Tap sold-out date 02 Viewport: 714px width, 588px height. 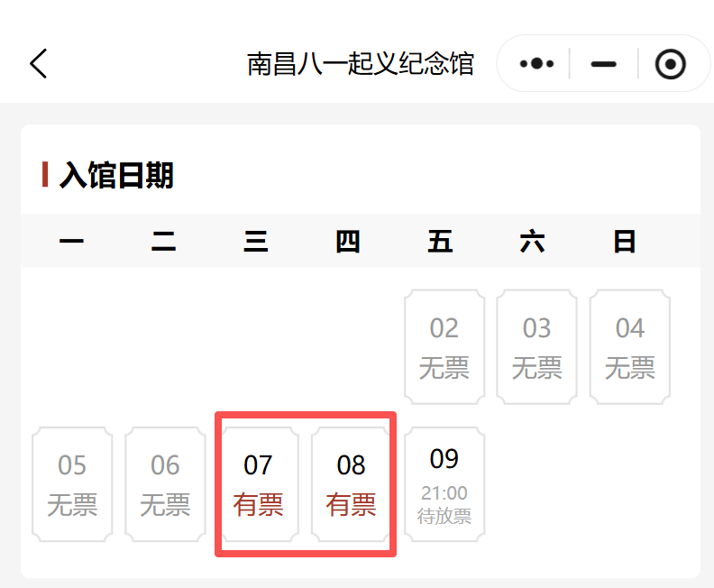tap(444, 347)
